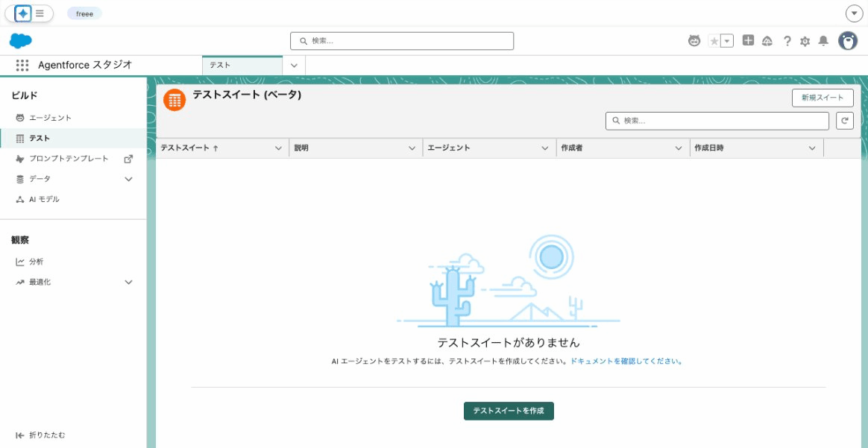Click the 新規スイート button
868x448 pixels.
[822, 97]
